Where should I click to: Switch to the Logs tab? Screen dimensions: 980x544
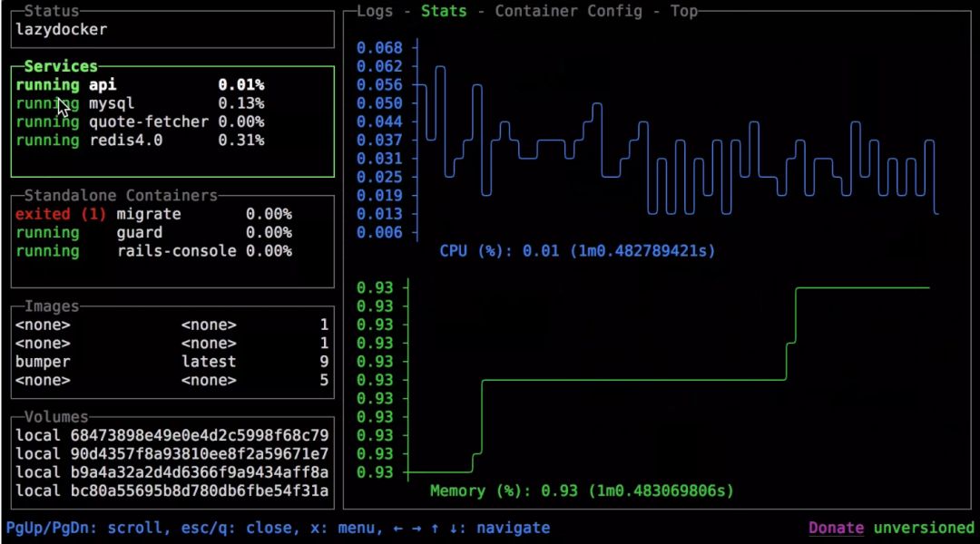coord(375,11)
